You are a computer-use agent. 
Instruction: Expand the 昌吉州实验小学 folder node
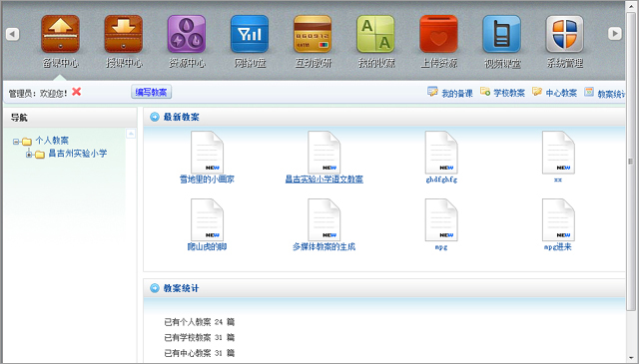click(29, 155)
